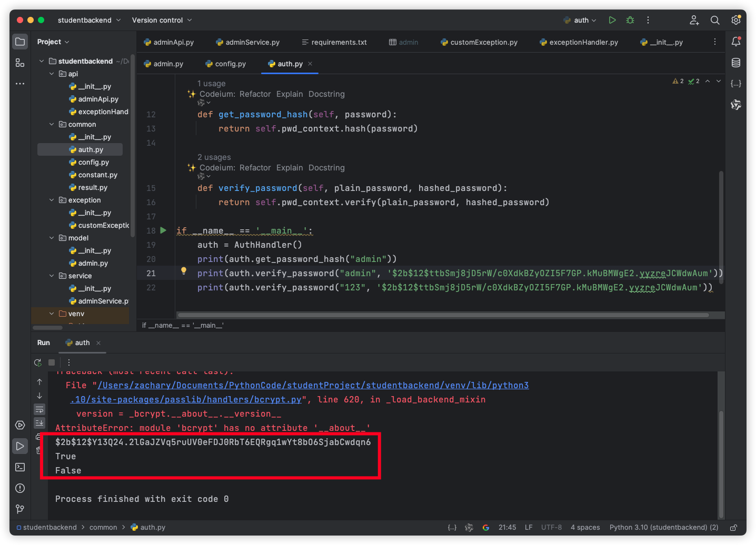Click the green Run button in toolbar

[x=612, y=20]
